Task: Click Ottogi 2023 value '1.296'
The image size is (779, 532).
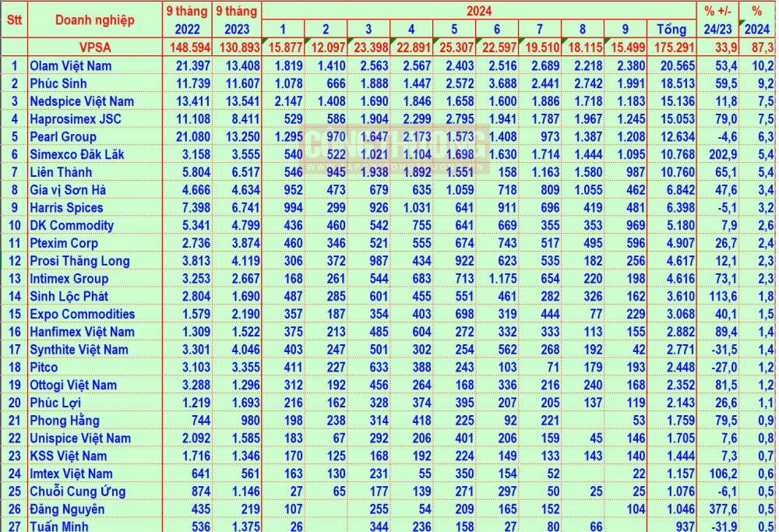Action: (x=246, y=385)
